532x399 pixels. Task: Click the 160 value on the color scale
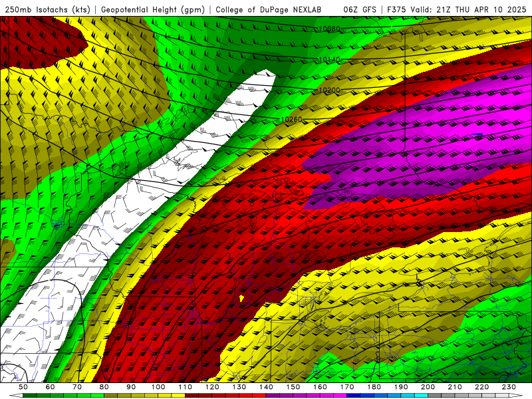pyautogui.click(x=320, y=387)
